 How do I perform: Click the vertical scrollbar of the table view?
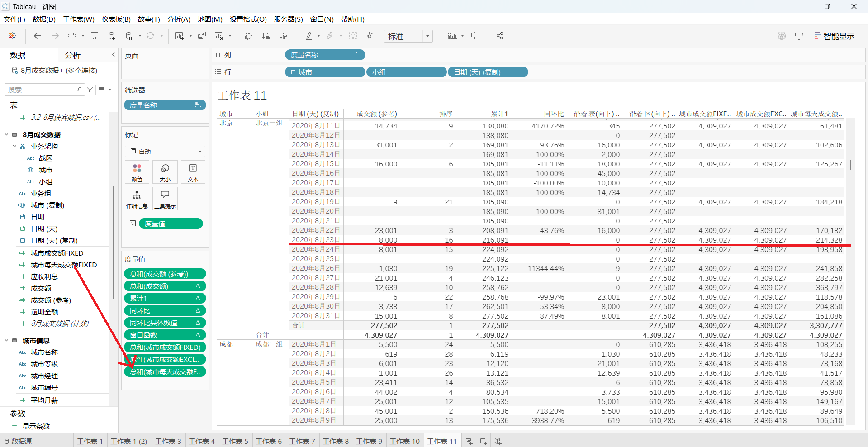850,165
